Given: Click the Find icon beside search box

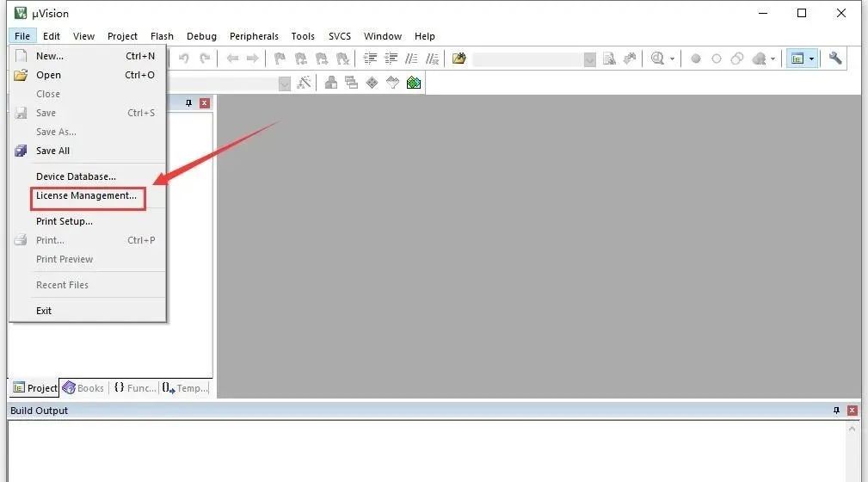Looking at the screenshot, I should coord(609,59).
